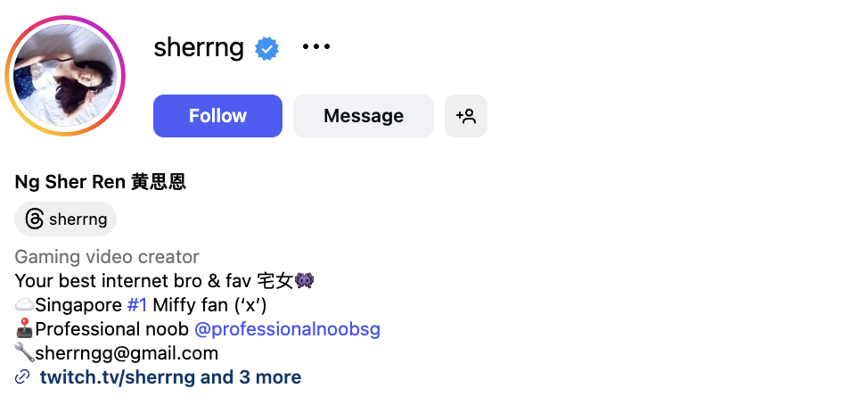The width and height of the screenshot is (868, 405).
Task: Click the joystick emoji before Professional noob
Action: (x=24, y=329)
